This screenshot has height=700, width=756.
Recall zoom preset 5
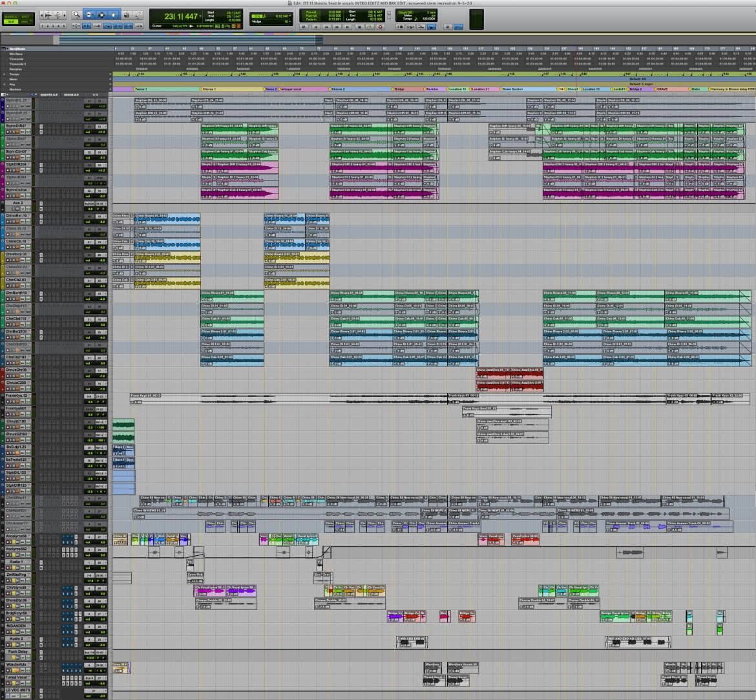(x=63, y=26)
